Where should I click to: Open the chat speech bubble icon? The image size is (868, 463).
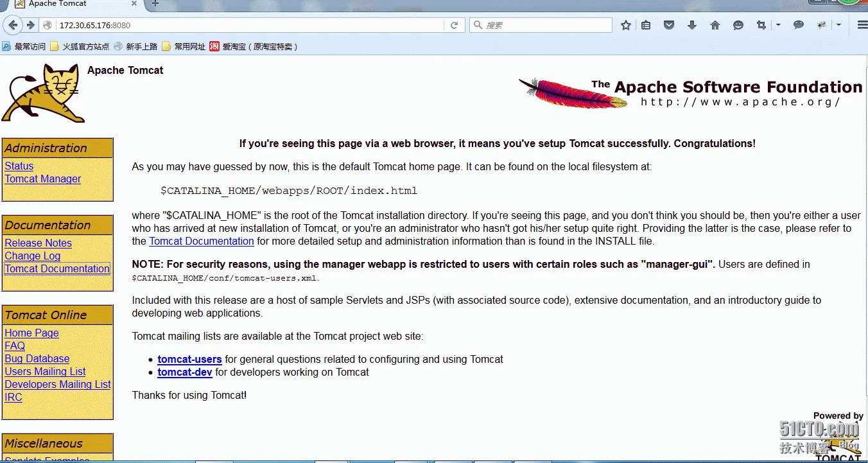(x=799, y=25)
